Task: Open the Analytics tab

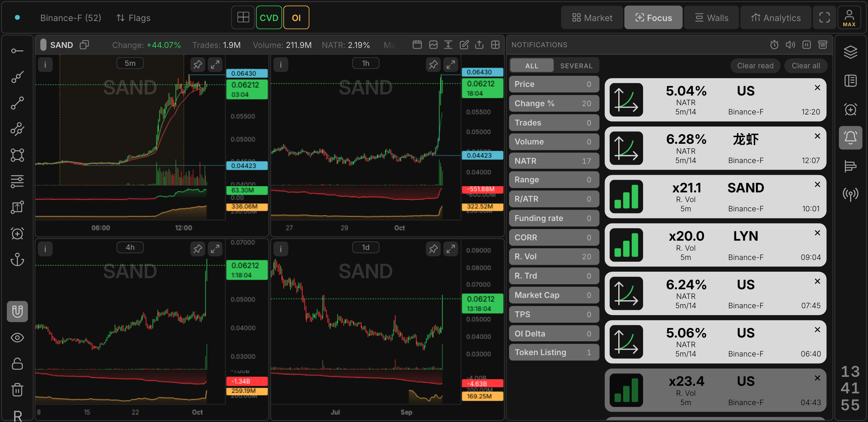Action: (x=776, y=18)
